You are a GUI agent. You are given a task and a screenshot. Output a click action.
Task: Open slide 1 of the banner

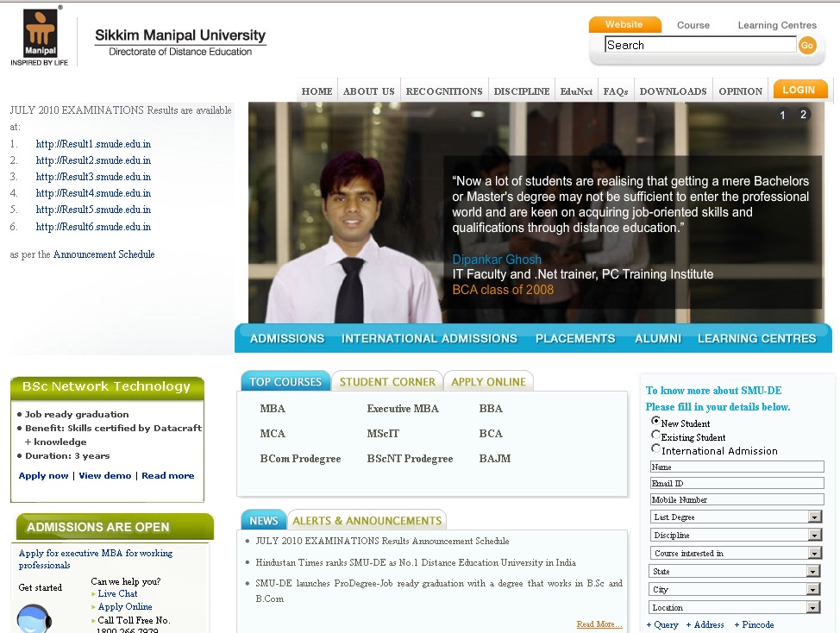pyautogui.click(x=783, y=115)
